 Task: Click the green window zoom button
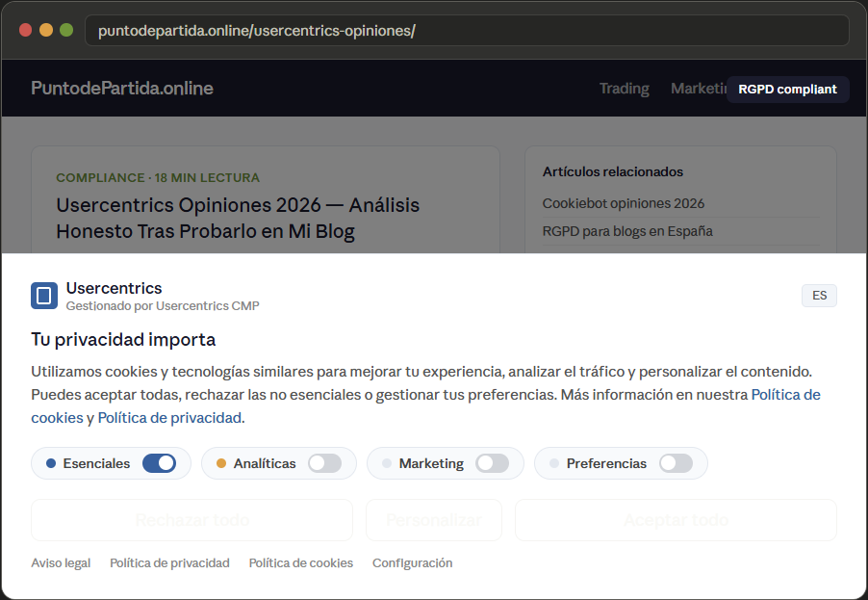[65, 30]
